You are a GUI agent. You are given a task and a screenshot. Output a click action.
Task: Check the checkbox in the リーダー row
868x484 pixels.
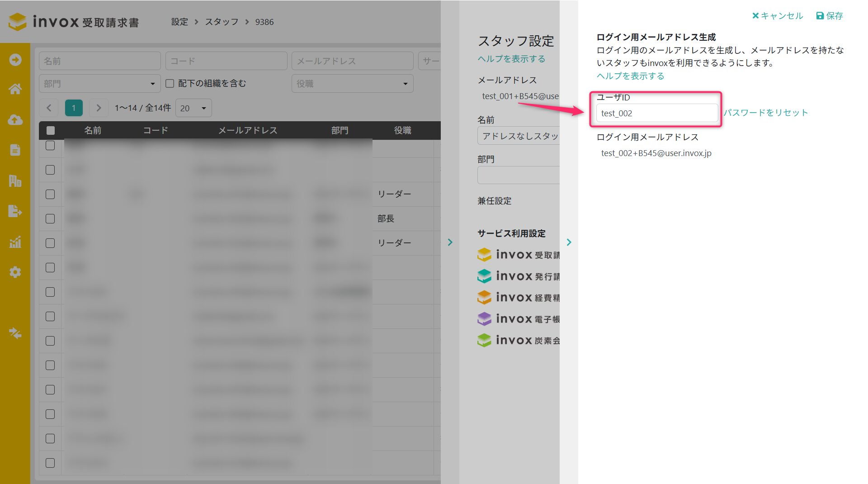tap(50, 195)
